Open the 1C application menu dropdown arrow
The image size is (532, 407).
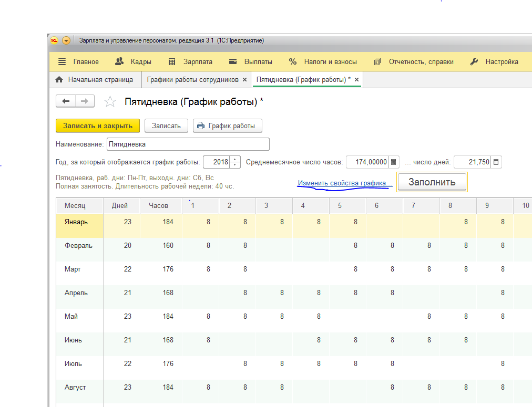tap(66, 40)
